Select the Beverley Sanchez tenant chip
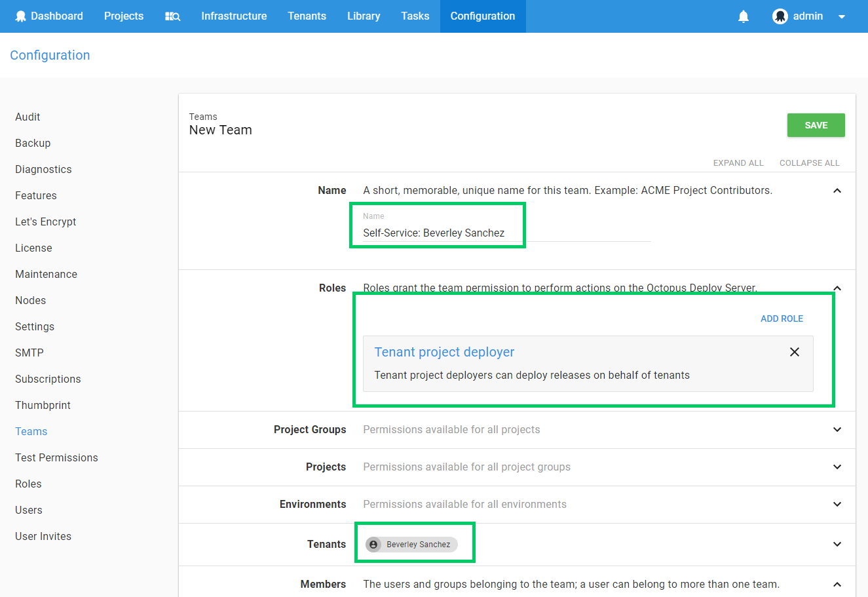 412,545
